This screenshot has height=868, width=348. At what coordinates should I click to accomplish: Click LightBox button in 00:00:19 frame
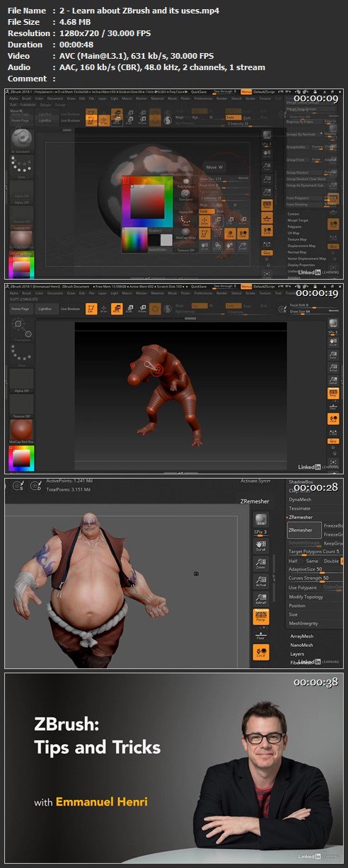pos(45,309)
